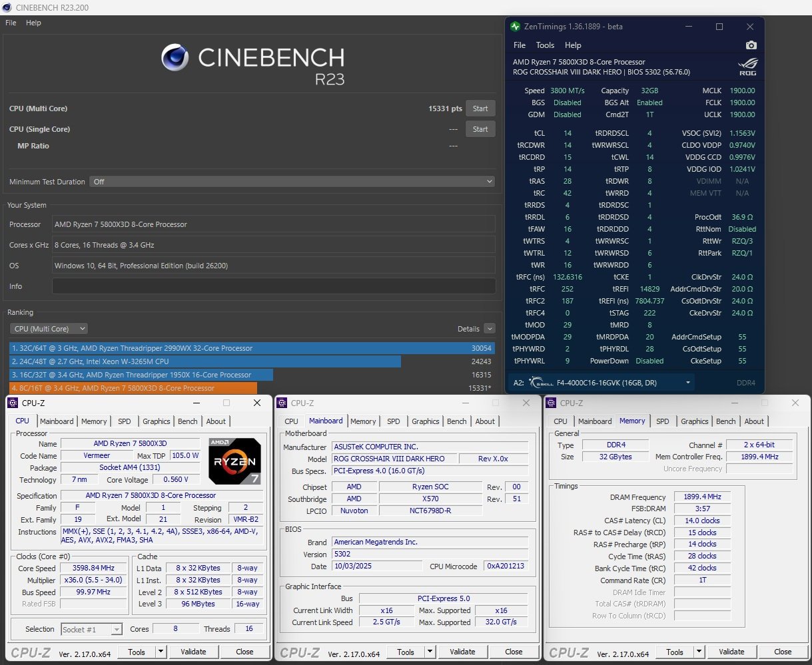Click the BIOS Version 5302 field
Screen dimensions: 812x665
click(430, 554)
